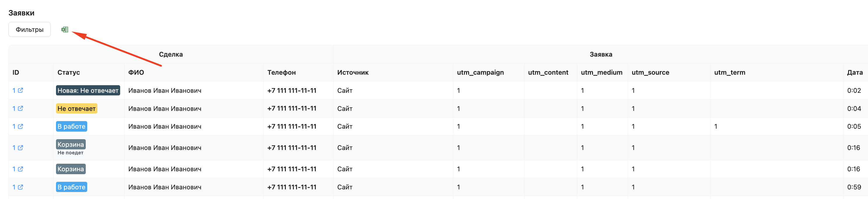Click the Статус column header

tap(69, 73)
